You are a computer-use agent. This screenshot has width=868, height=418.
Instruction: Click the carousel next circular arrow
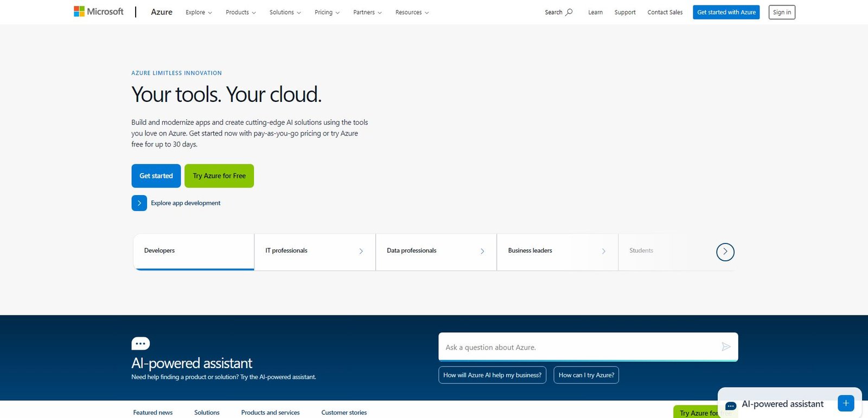click(x=725, y=252)
